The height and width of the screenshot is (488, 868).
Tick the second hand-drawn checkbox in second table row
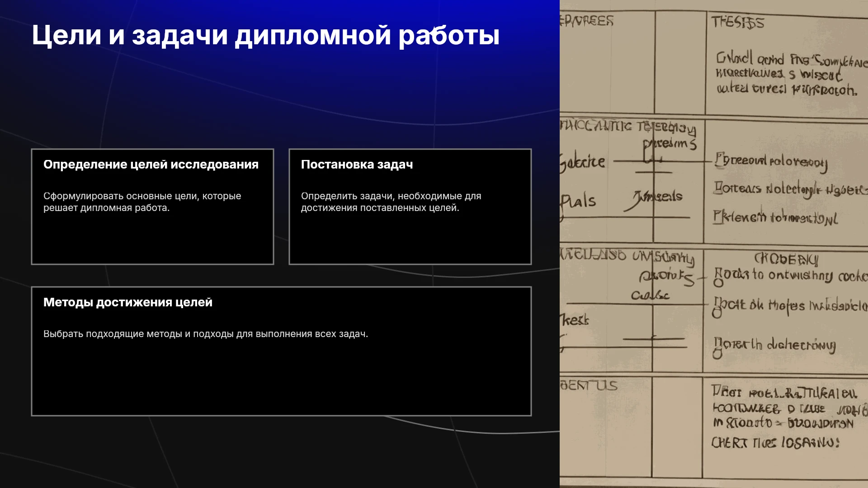718,188
